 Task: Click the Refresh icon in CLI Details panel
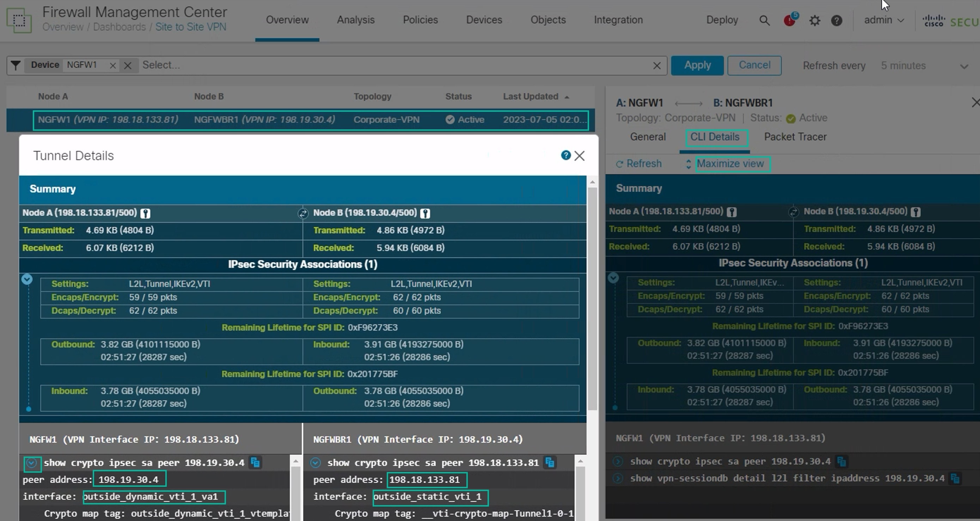point(619,164)
